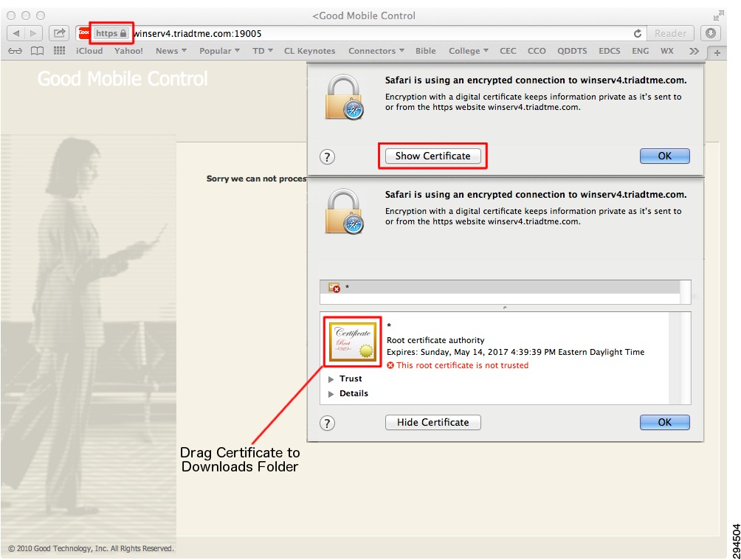Open the CEC bookmark
This screenshot has height=560, width=741.
tap(508, 51)
